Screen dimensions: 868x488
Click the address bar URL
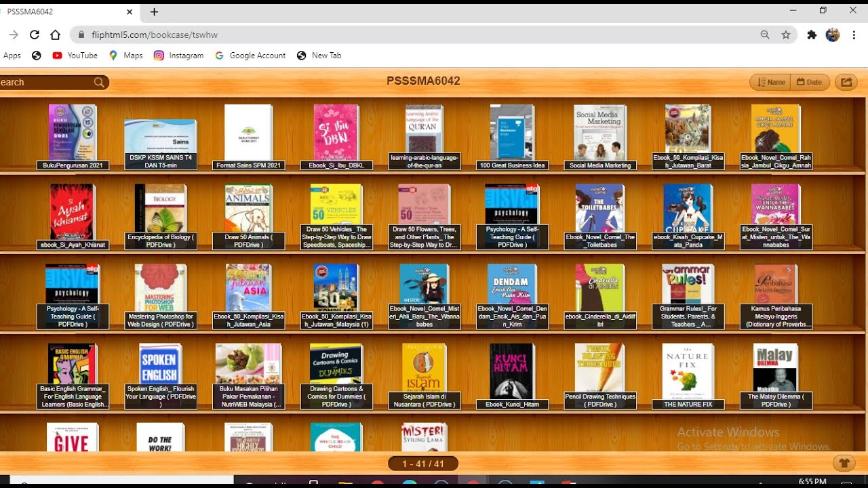tap(155, 35)
